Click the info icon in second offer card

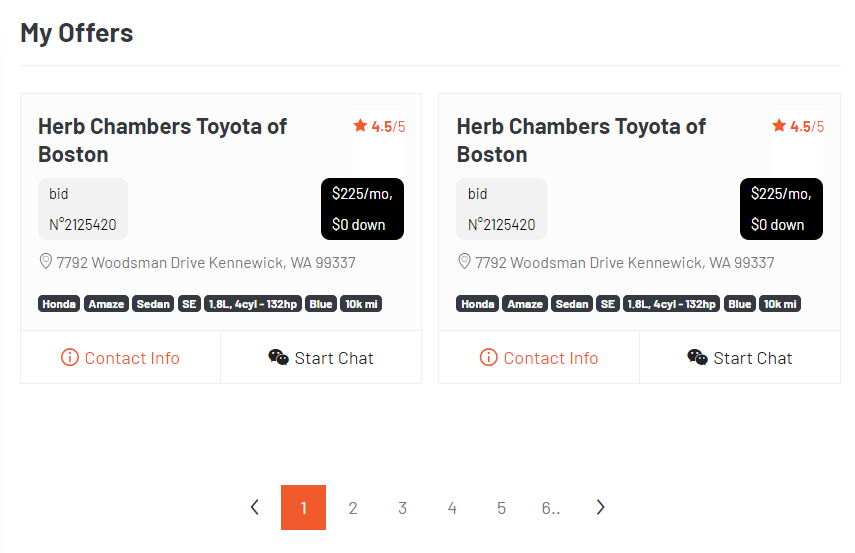pos(489,358)
